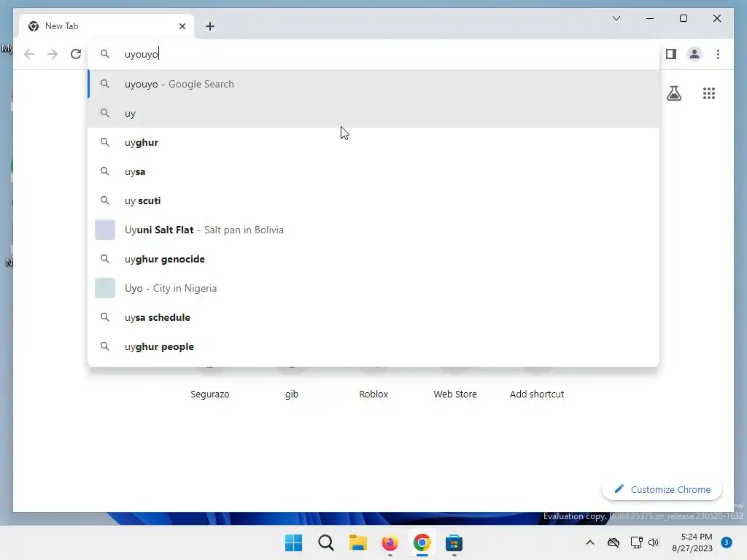
Task: Click the volume speaker icon
Action: [654, 542]
